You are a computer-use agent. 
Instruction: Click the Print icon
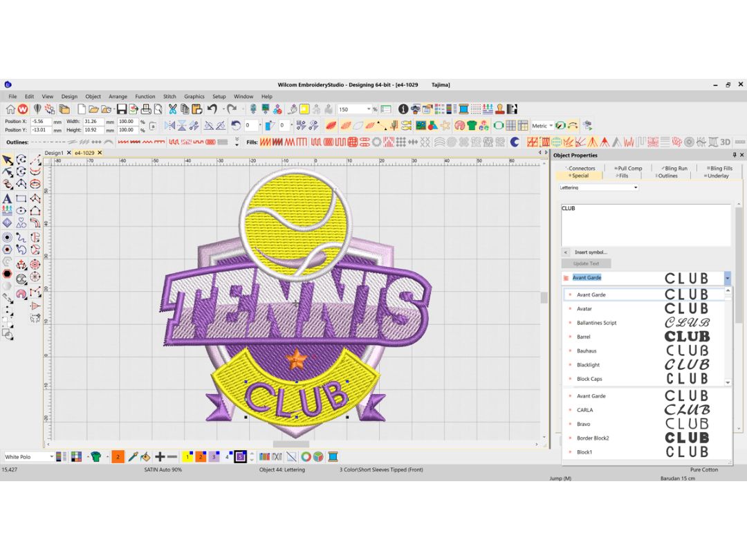coord(146,109)
